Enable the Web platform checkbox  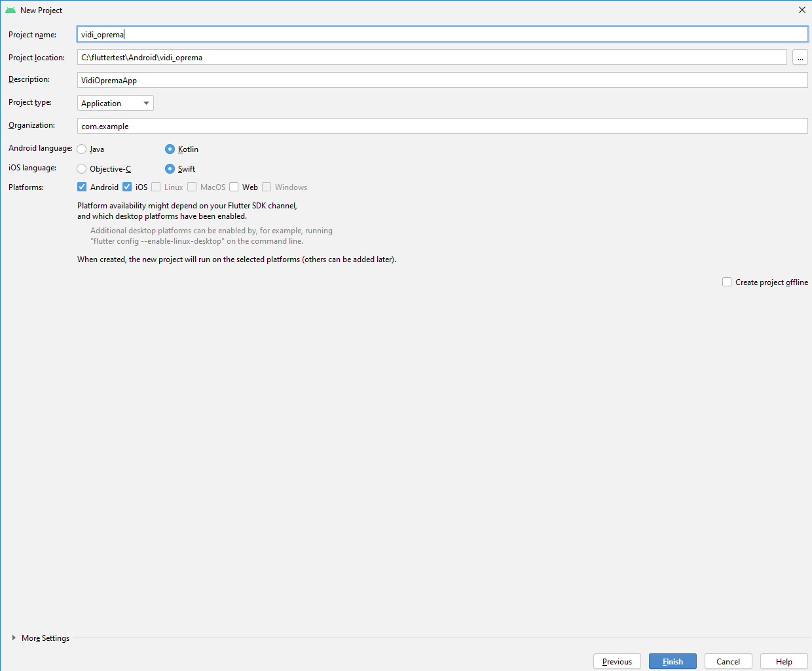pos(234,187)
